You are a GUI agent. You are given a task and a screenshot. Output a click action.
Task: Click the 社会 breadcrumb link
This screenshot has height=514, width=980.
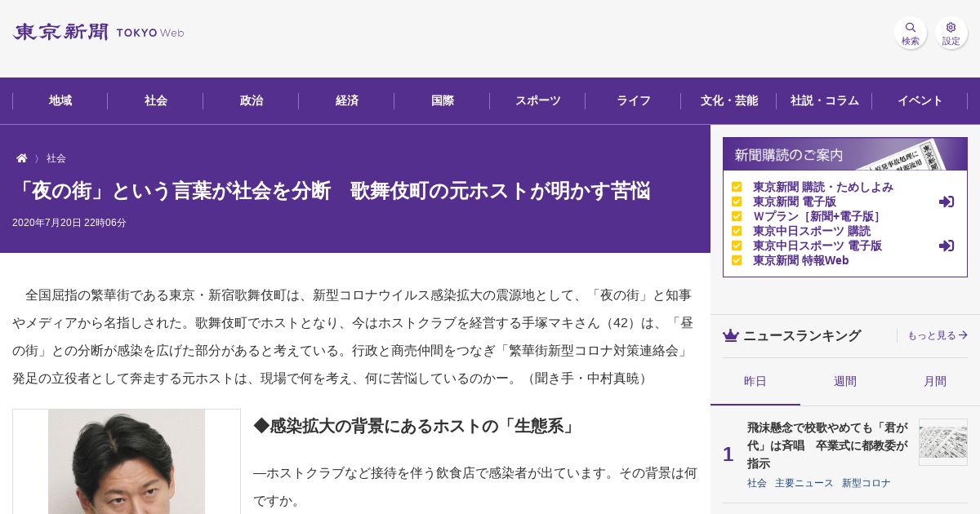[x=56, y=158]
